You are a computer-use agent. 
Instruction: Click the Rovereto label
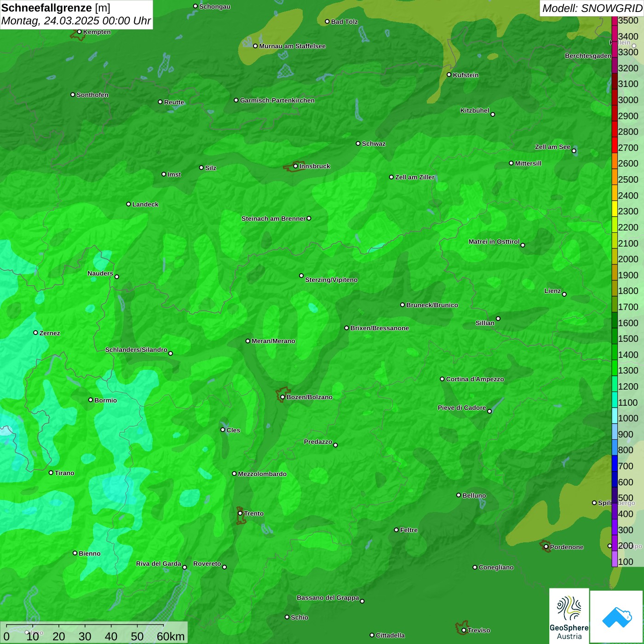(207, 563)
